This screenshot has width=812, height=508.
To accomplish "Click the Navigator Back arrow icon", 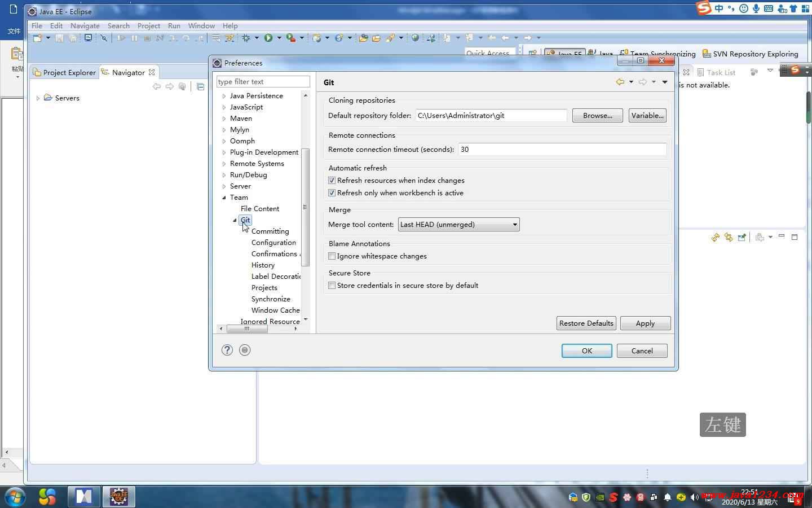I will tap(157, 86).
